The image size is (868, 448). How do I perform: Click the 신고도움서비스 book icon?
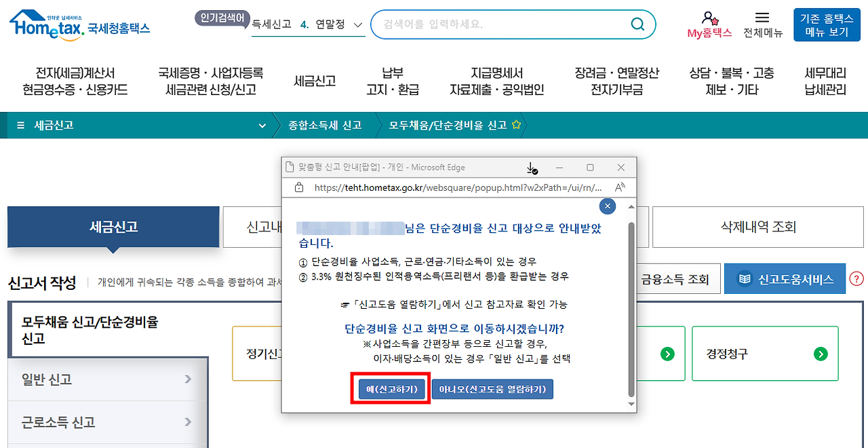[744, 278]
